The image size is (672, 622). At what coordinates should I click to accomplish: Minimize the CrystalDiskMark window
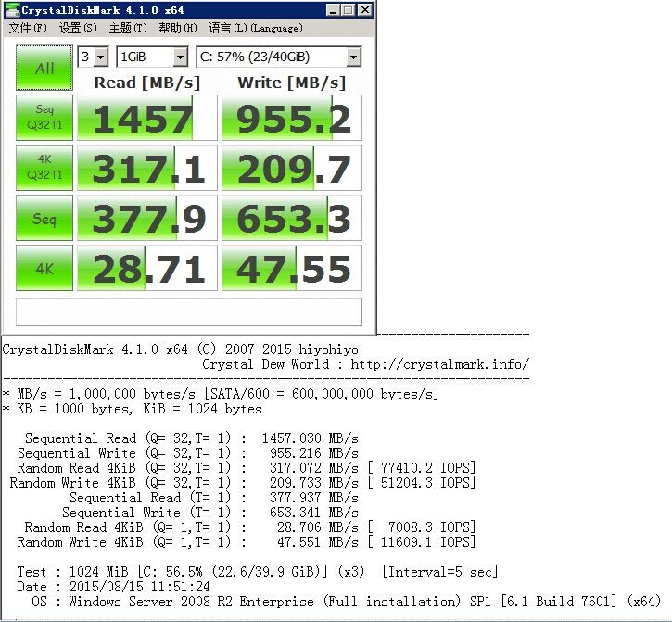click(333, 10)
